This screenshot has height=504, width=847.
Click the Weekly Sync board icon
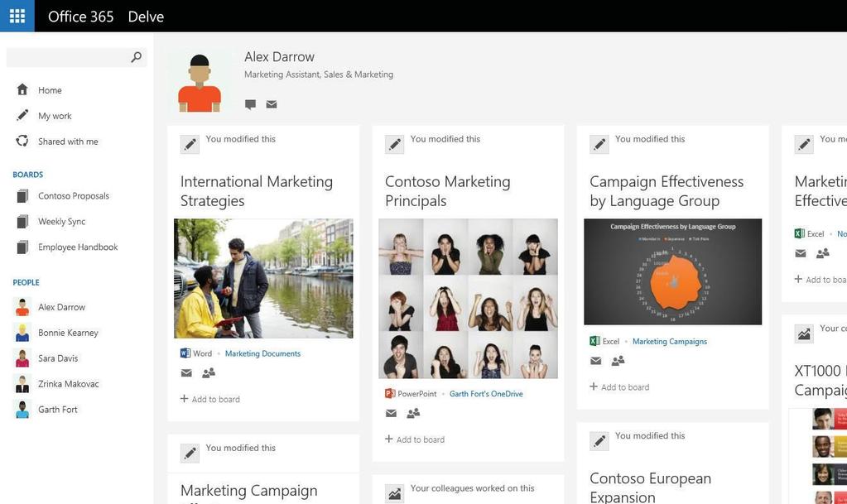(x=22, y=222)
